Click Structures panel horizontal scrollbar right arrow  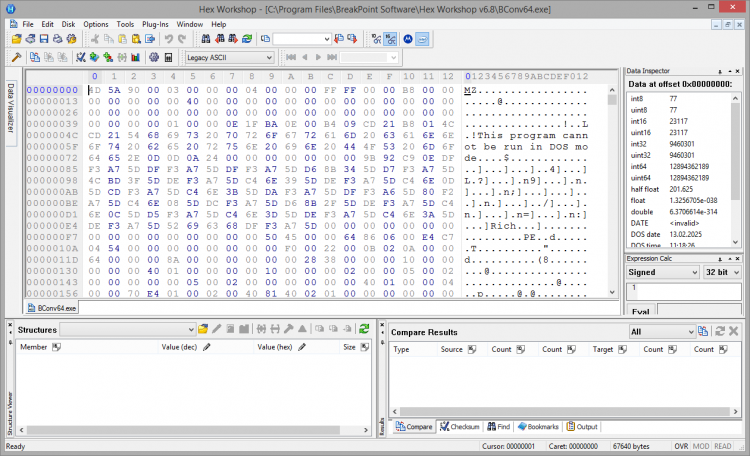pos(366,430)
